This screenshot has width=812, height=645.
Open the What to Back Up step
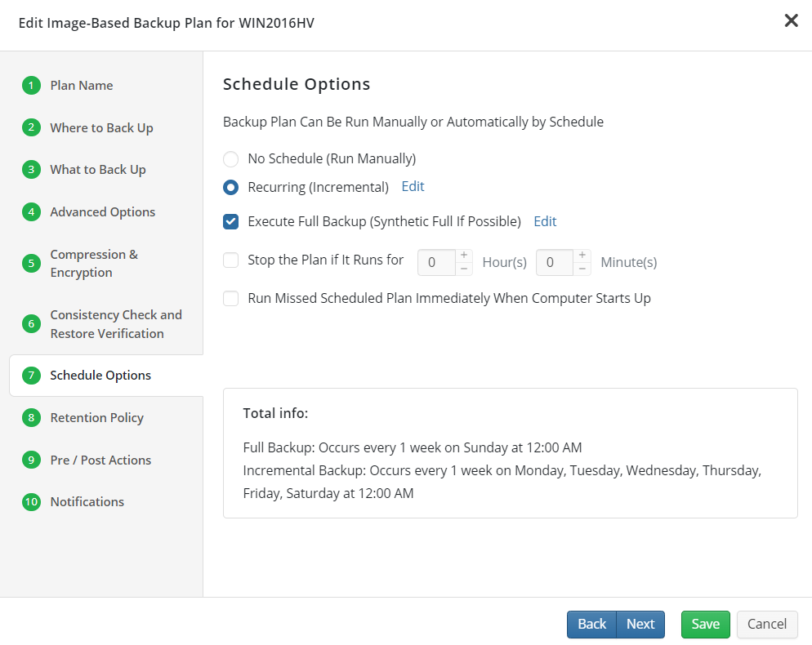(98, 170)
